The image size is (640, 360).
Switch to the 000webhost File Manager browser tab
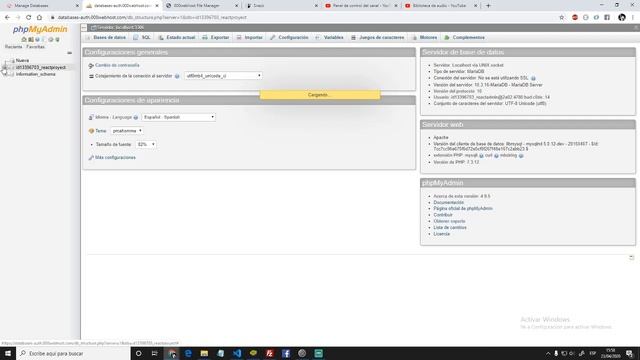click(202, 6)
